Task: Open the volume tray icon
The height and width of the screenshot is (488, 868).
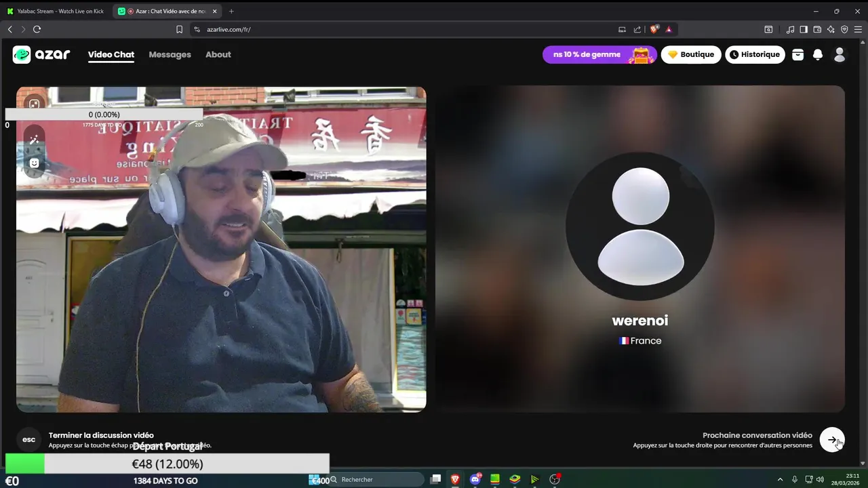Action: point(820,480)
